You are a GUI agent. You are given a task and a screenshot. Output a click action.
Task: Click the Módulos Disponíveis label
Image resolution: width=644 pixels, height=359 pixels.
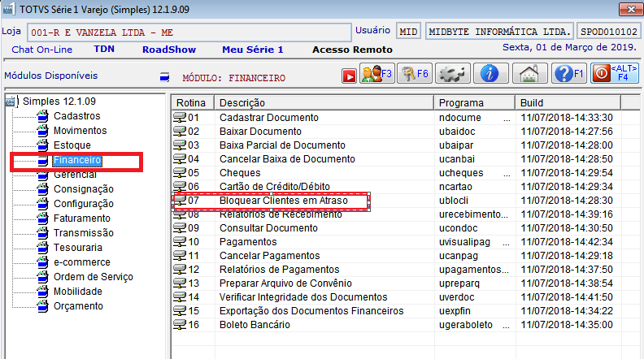tap(51, 76)
